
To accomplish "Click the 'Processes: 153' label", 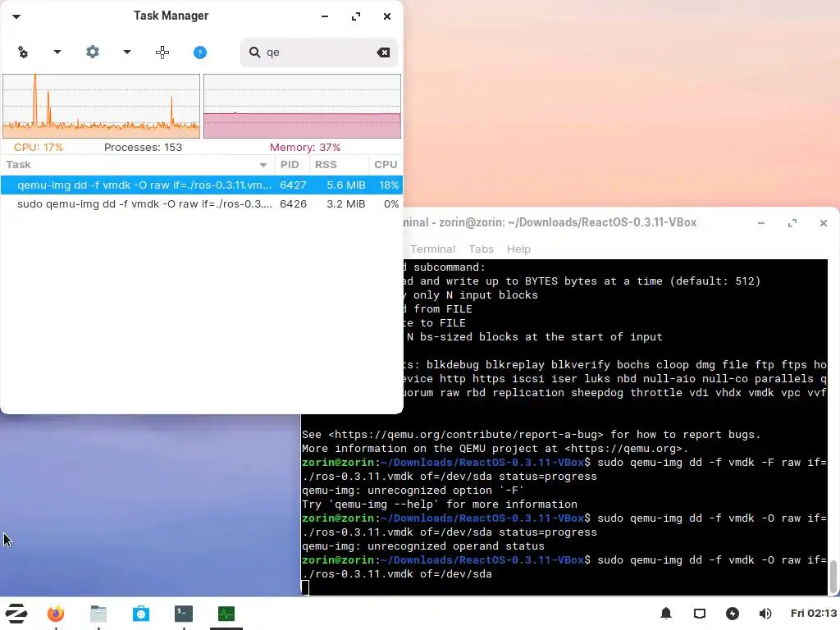I will click(x=143, y=148).
